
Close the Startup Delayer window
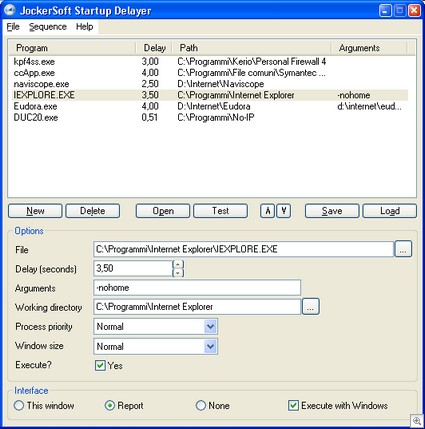pyautogui.click(x=414, y=11)
